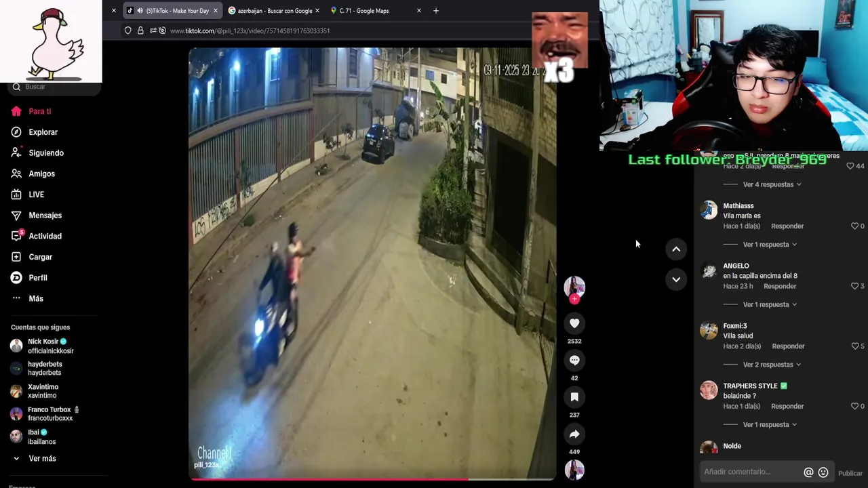Screen dimensions: 868x488
Task: Open Para ti home feed
Action: pos(39,111)
